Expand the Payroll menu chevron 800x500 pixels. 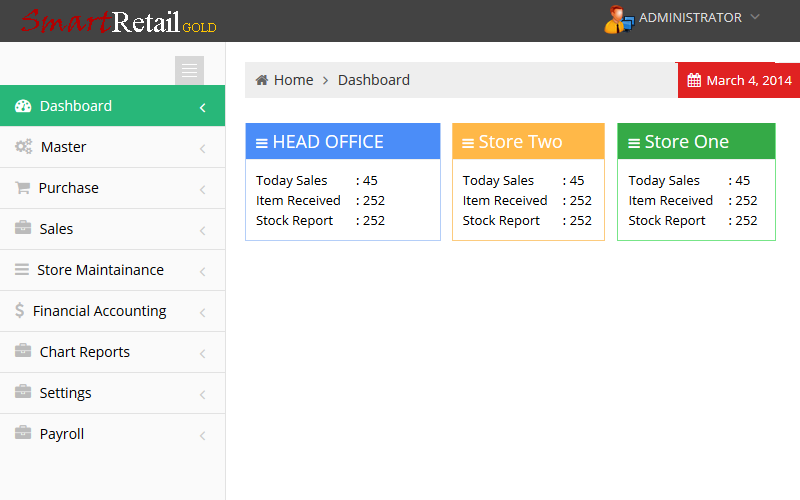[202, 435]
